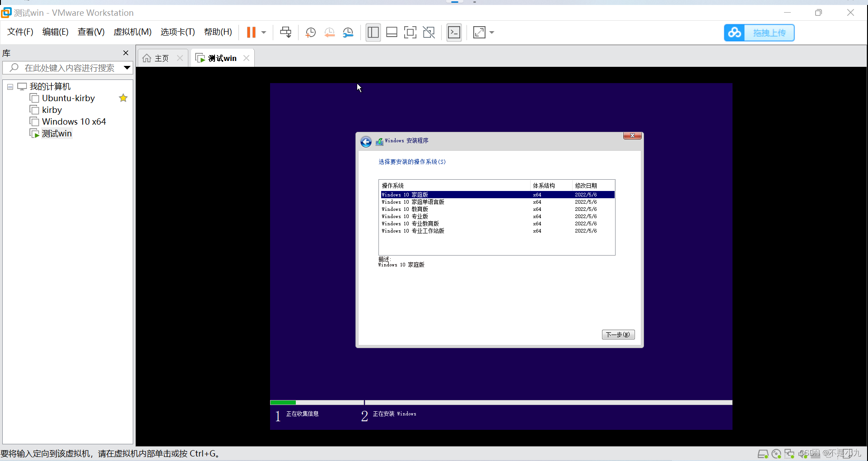Open the 文件(F) menu
This screenshot has width=868, height=461.
[x=20, y=32]
